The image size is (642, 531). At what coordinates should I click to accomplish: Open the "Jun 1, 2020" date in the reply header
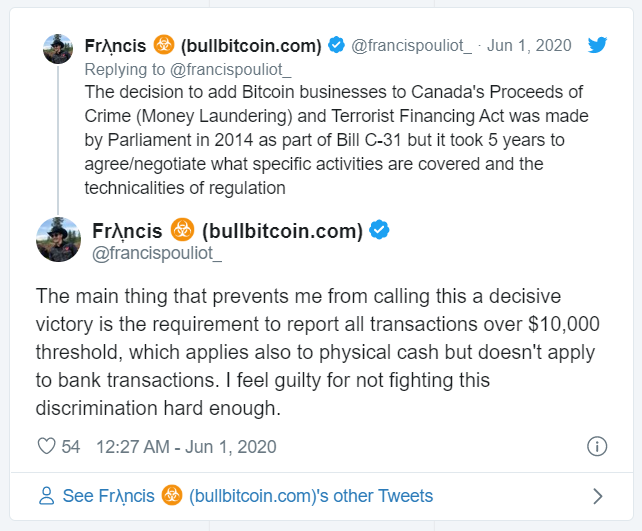pos(531,46)
